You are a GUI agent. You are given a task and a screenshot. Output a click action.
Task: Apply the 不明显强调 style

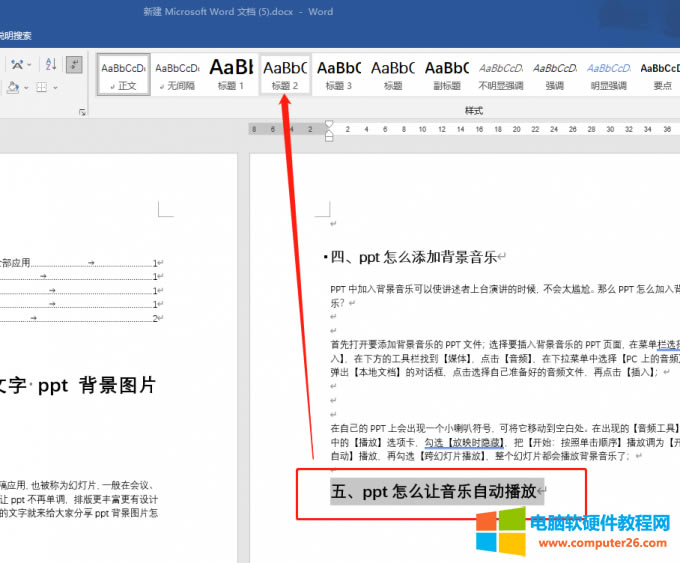501,75
